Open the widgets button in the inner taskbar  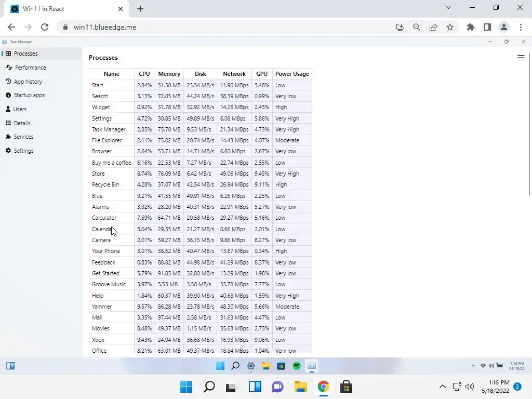pyautogui.click(x=10, y=366)
